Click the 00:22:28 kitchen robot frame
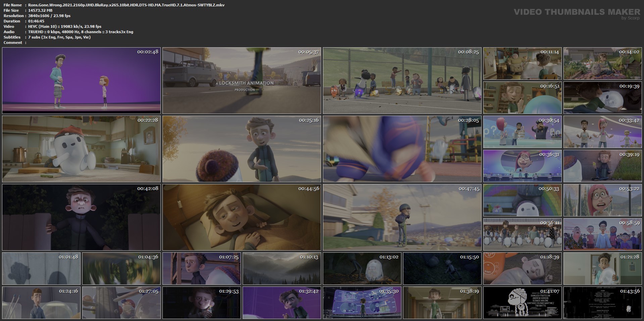This screenshot has height=321, width=644. coord(82,149)
